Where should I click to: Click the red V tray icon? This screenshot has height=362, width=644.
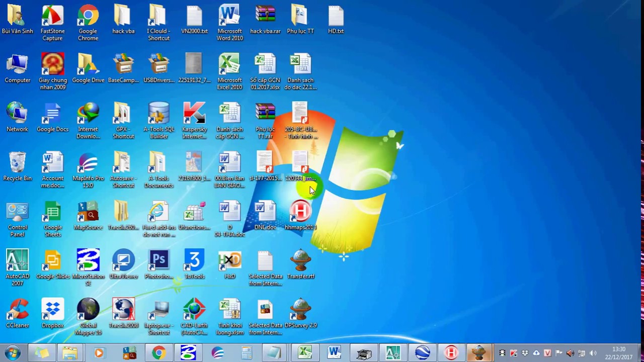548,353
